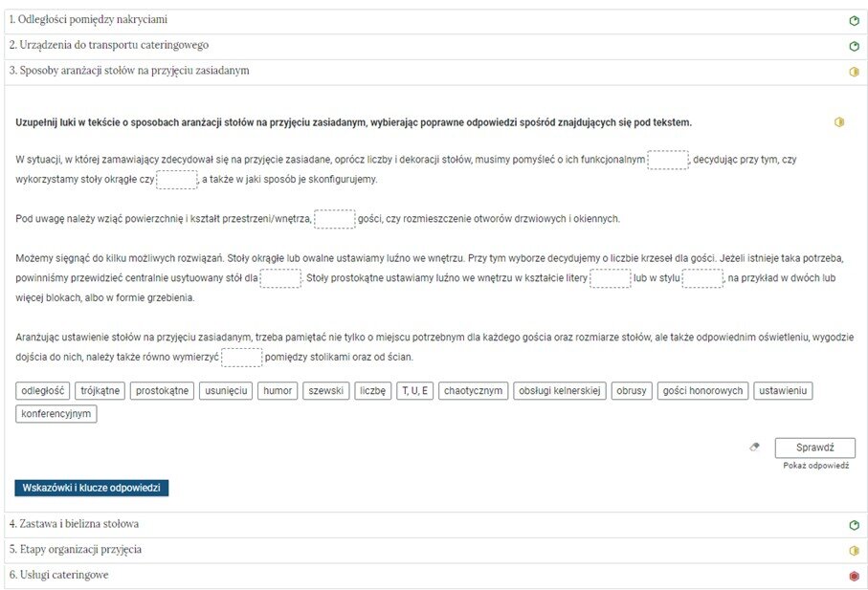
Task: Click the Pokaż odpowiedź link
Action: click(x=815, y=465)
